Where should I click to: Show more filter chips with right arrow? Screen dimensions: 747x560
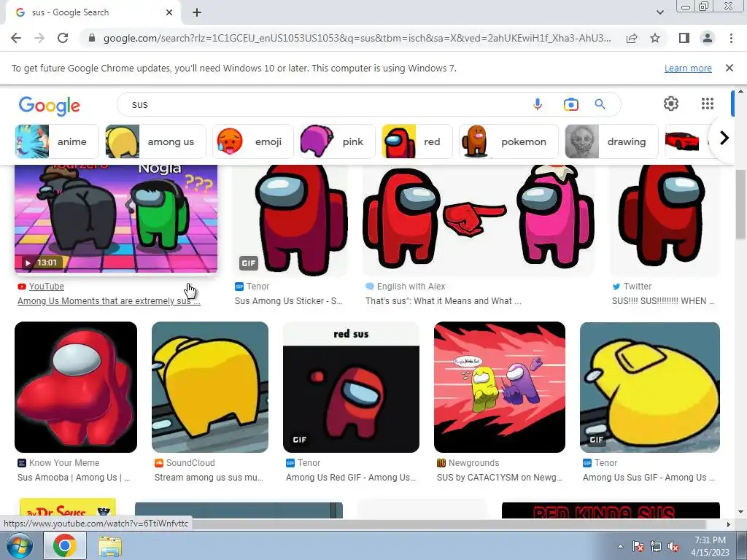tap(724, 138)
